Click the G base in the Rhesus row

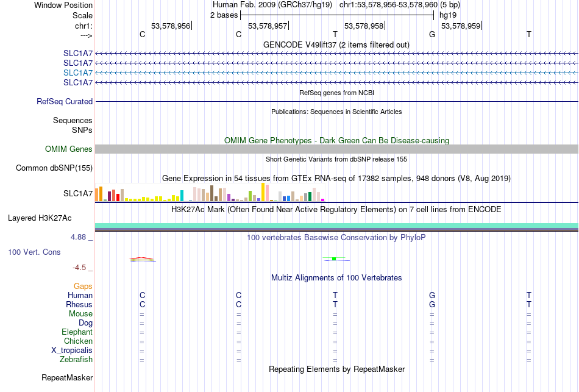(x=432, y=304)
